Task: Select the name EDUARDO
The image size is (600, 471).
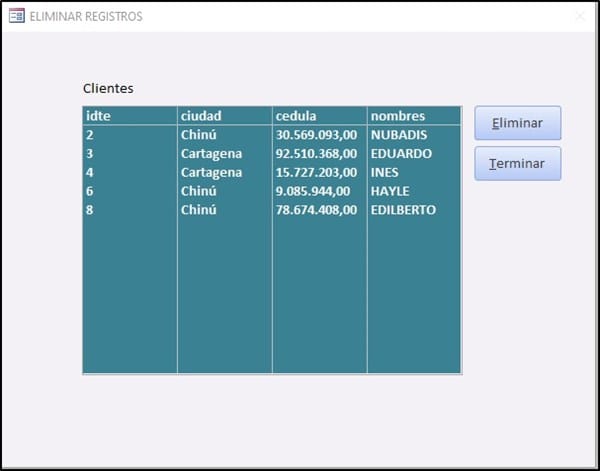Action: pos(401,153)
